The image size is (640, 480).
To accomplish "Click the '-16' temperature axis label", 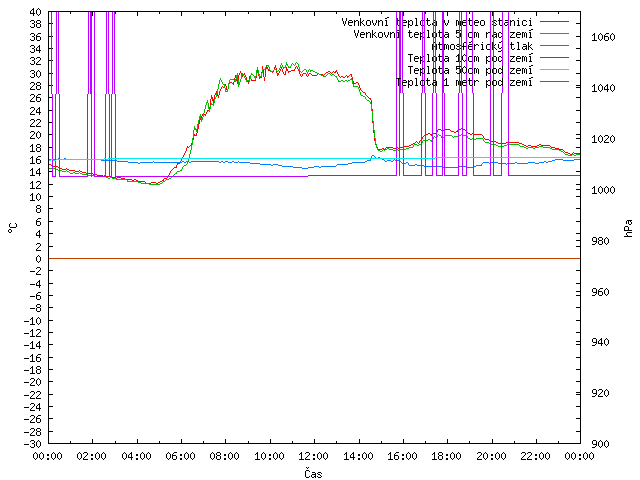I will (33, 358).
